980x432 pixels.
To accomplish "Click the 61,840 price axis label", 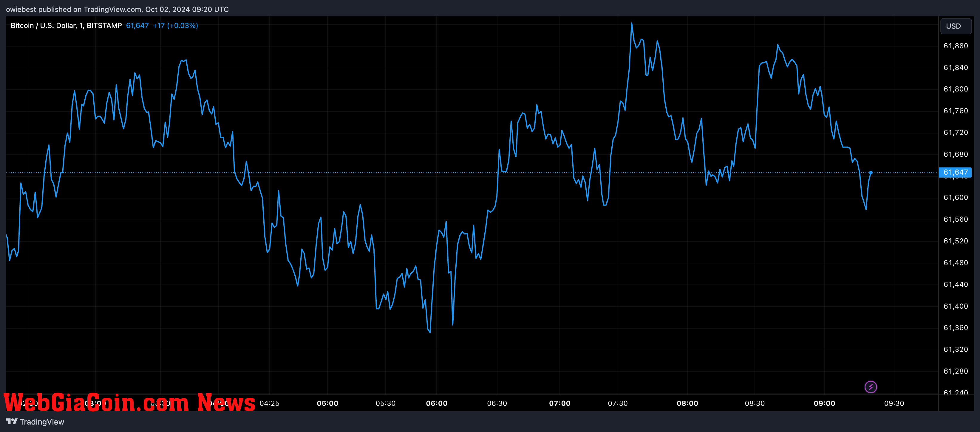I will (956, 67).
